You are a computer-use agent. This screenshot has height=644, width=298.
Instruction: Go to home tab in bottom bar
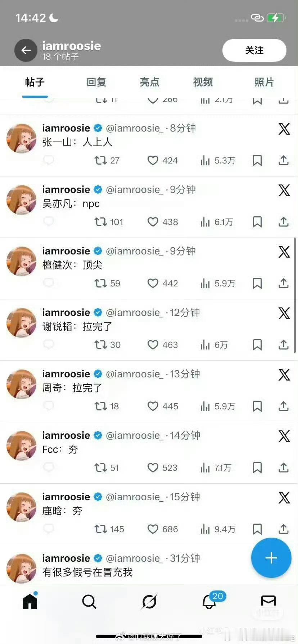tap(30, 601)
